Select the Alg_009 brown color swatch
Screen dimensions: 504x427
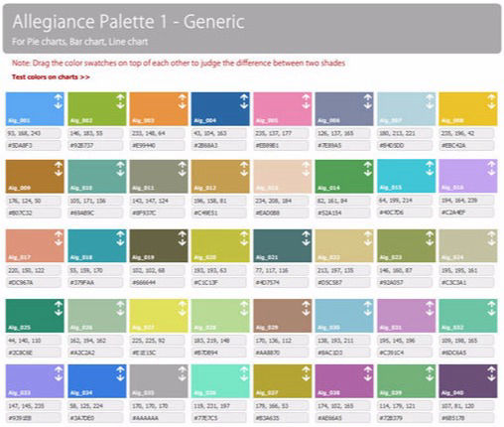(35, 177)
